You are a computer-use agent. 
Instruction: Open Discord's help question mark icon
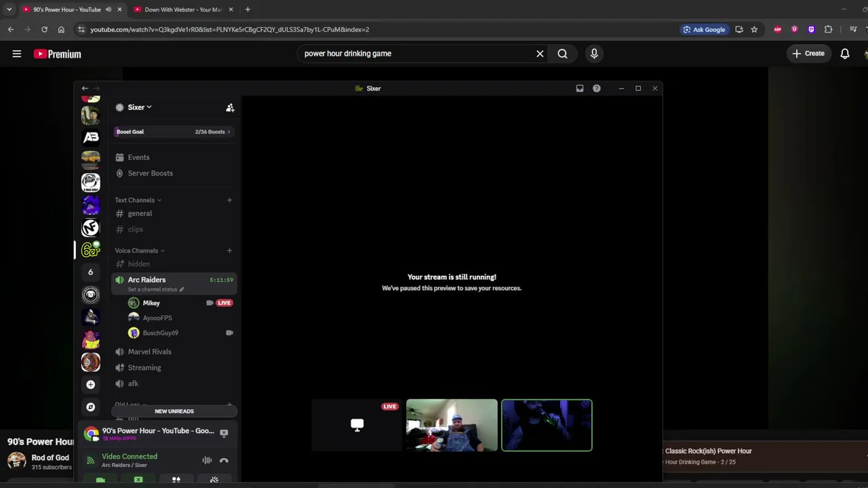click(x=597, y=88)
